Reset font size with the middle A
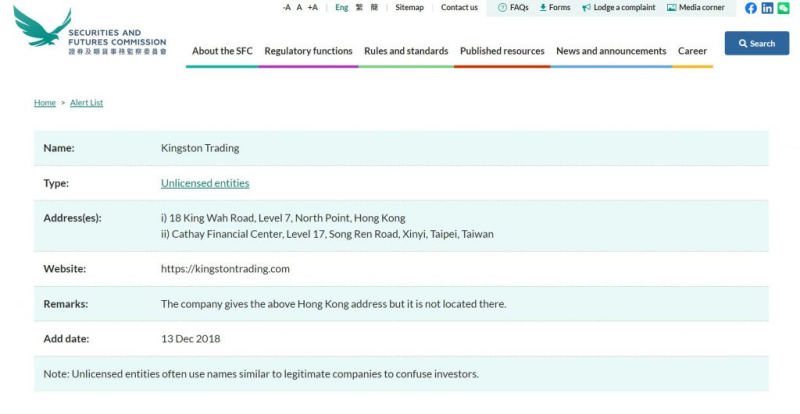 click(x=299, y=8)
